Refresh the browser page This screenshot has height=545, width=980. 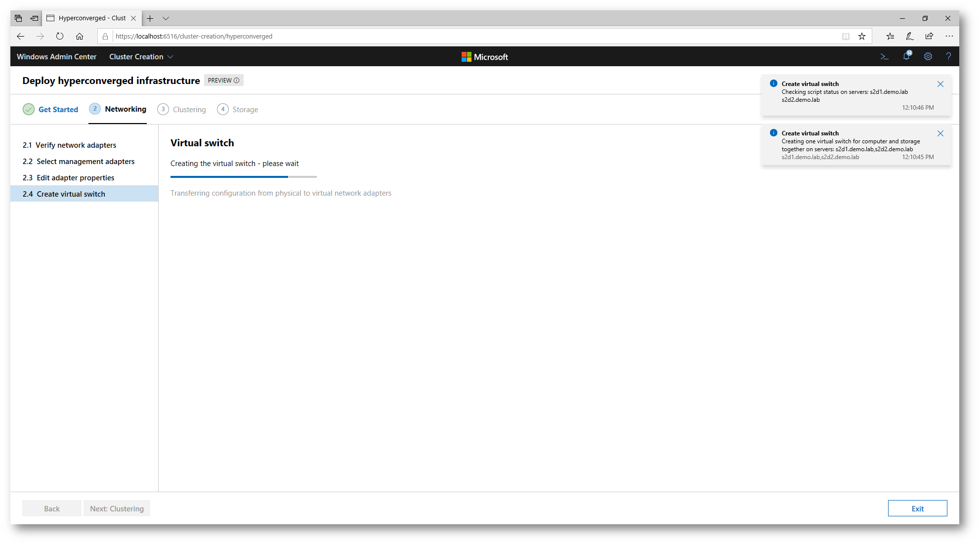(x=60, y=36)
